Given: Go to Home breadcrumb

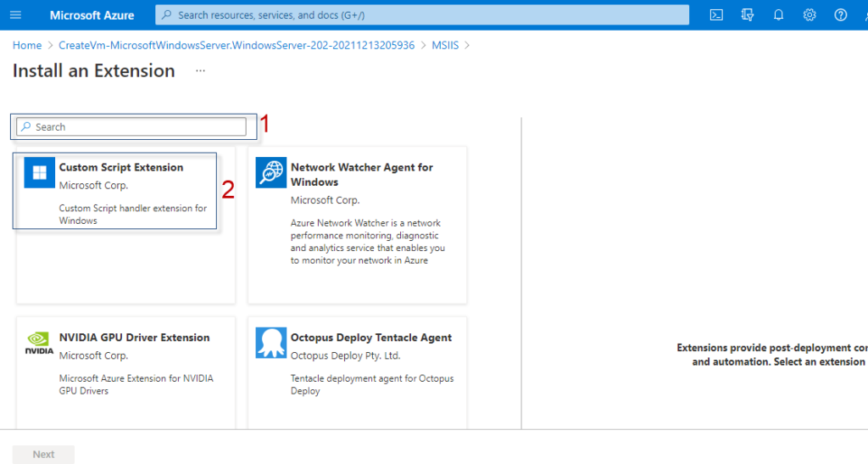Looking at the screenshot, I should [27, 46].
